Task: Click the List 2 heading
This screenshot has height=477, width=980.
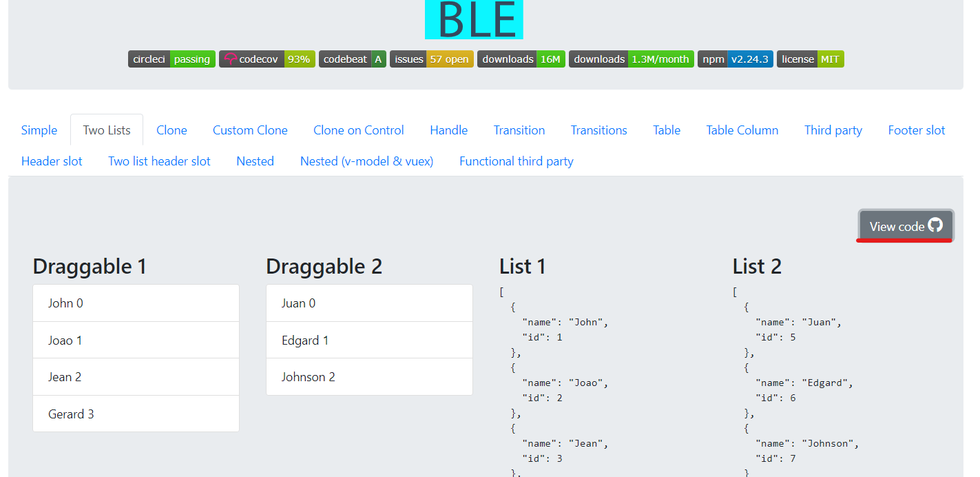Action: click(757, 266)
